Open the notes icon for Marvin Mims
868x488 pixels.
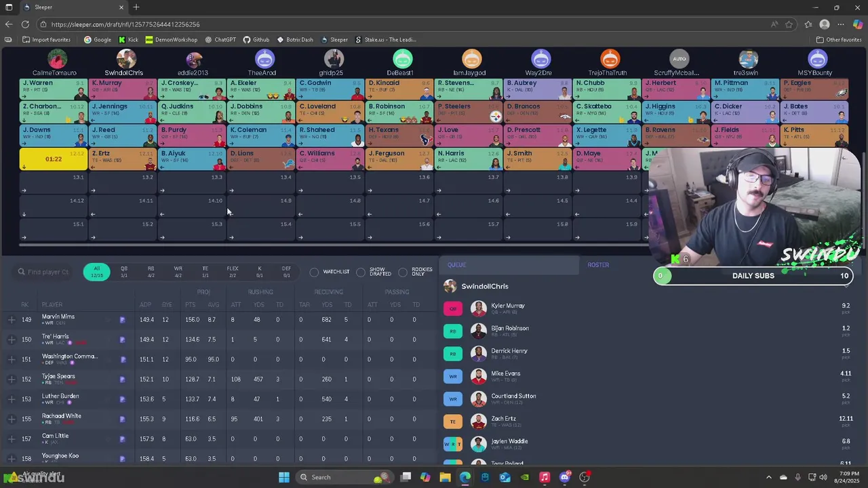(x=122, y=320)
